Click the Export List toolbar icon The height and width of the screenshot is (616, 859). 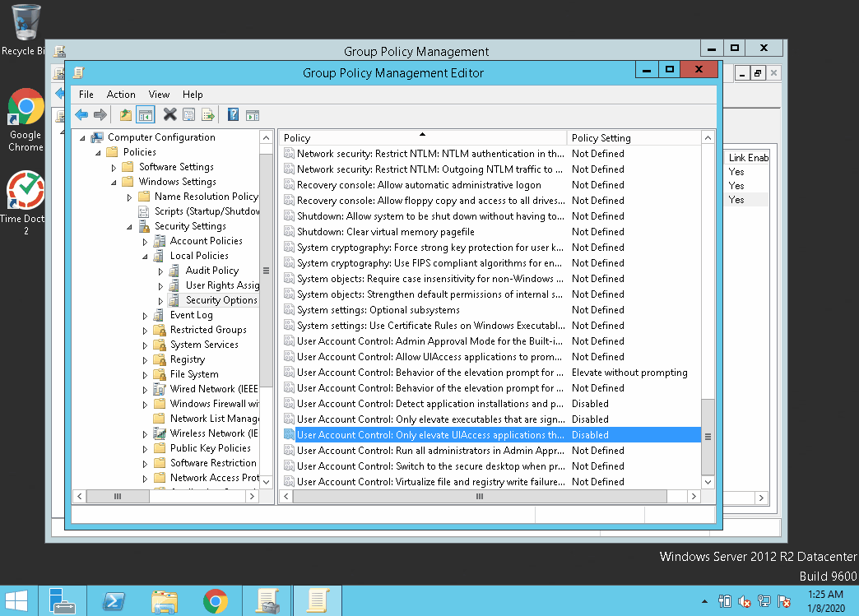[206, 114]
